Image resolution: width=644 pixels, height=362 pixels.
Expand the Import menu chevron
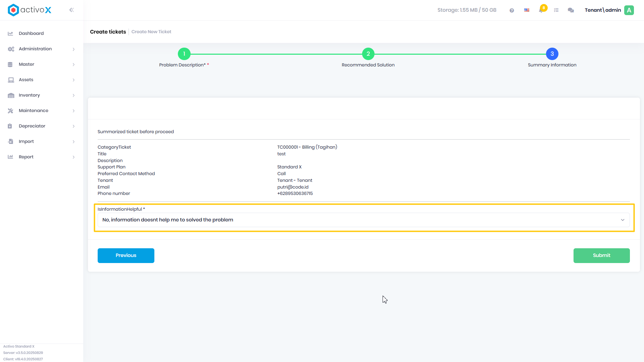coord(73,142)
